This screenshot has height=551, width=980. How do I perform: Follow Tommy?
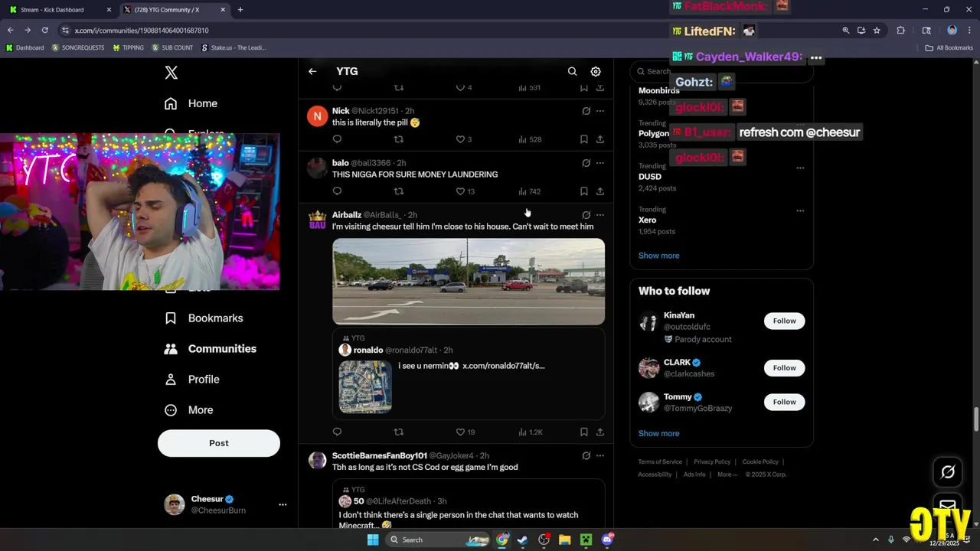click(x=784, y=402)
